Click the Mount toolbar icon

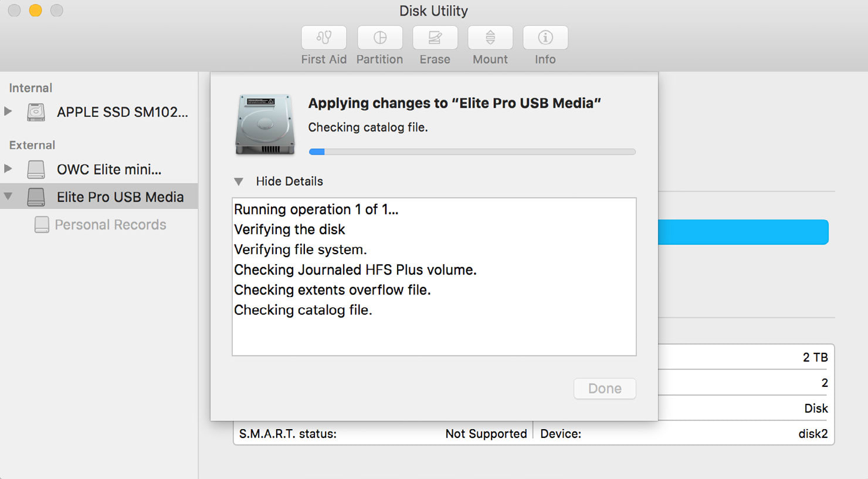490,38
